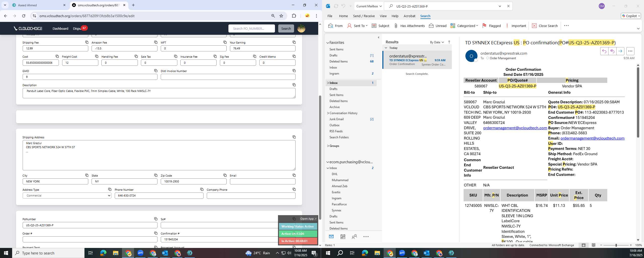Viewport: 644px width, 258px height.
Task: Click Open App on status widget
Action: point(308,219)
